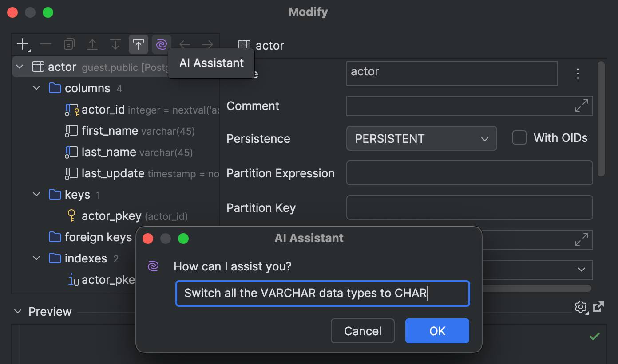Click the plus add-object toolbar icon
The width and height of the screenshot is (618, 364).
pyautogui.click(x=22, y=44)
